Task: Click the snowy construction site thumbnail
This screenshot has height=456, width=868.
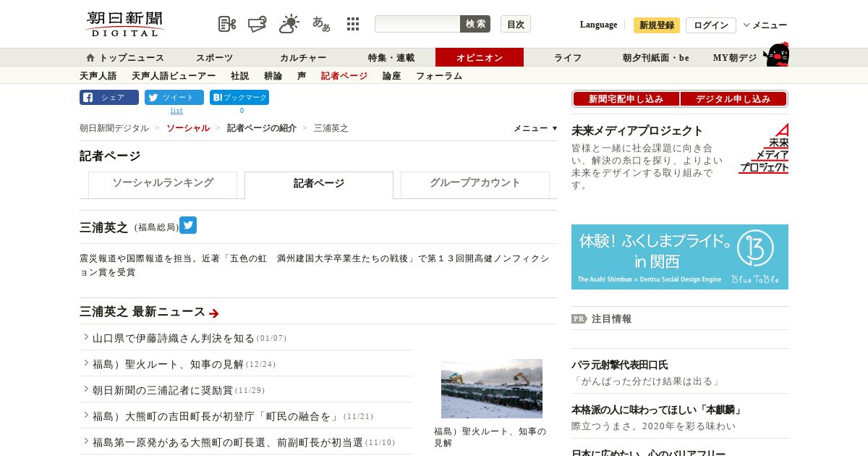Action: point(492,389)
